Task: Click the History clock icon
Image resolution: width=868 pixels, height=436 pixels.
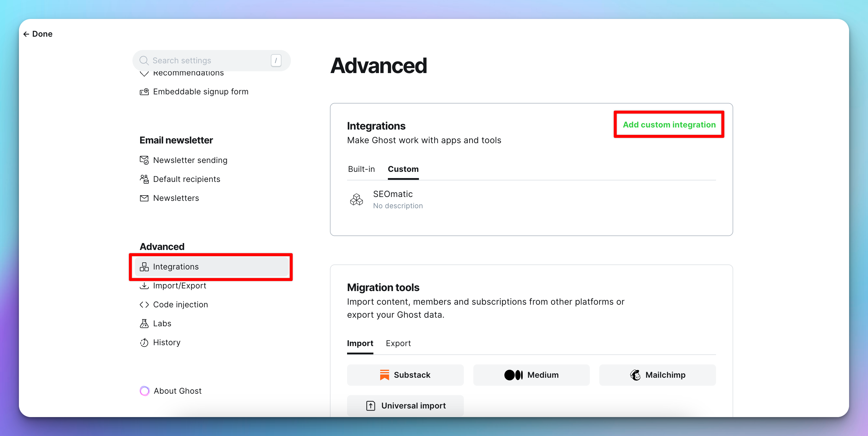Action: click(144, 343)
